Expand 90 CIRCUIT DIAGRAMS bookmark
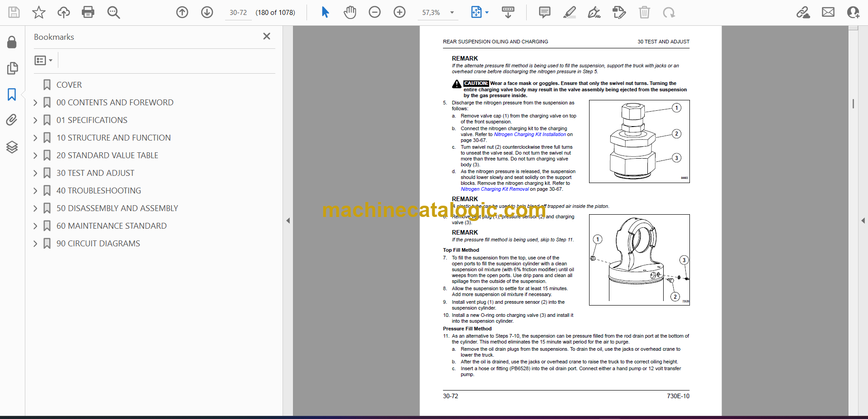 35,244
